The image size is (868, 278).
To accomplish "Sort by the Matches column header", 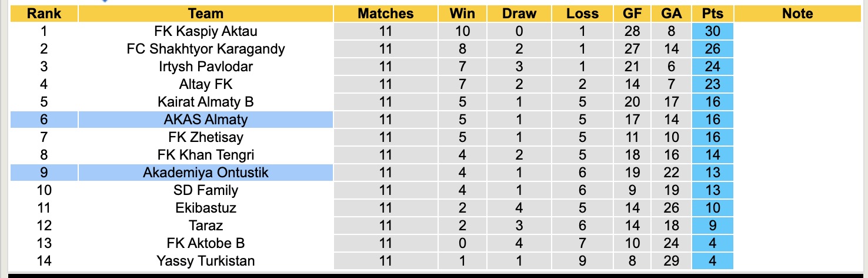I will click(386, 14).
